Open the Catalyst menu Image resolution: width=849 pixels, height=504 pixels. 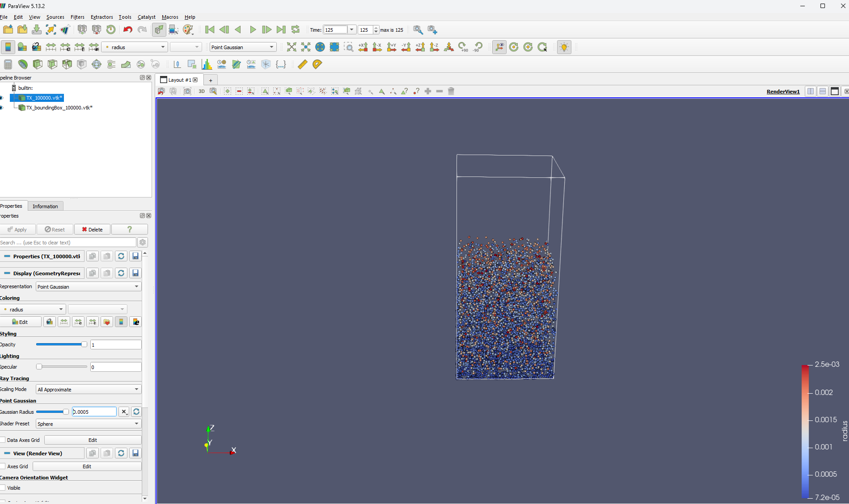[x=147, y=17]
